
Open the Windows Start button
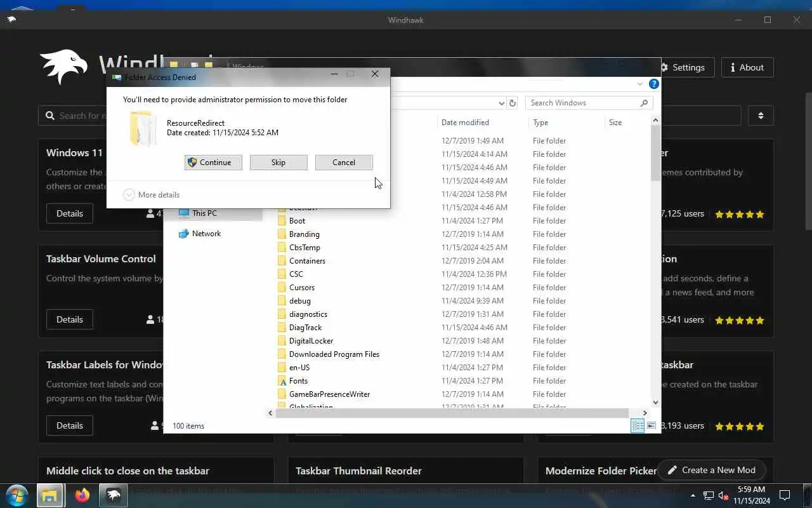17,495
